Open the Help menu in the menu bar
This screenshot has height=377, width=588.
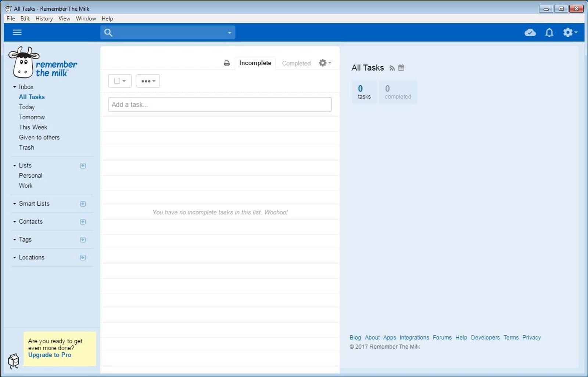pyautogui.click(x=107, y=18)
